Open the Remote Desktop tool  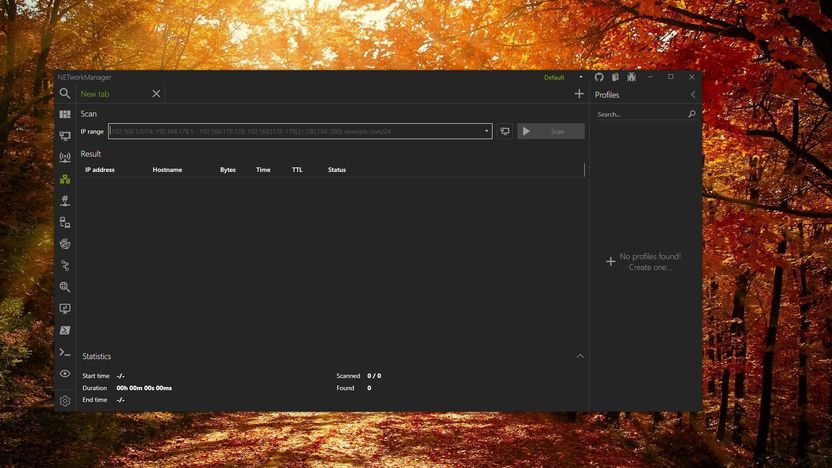click(x=65, y=308)
